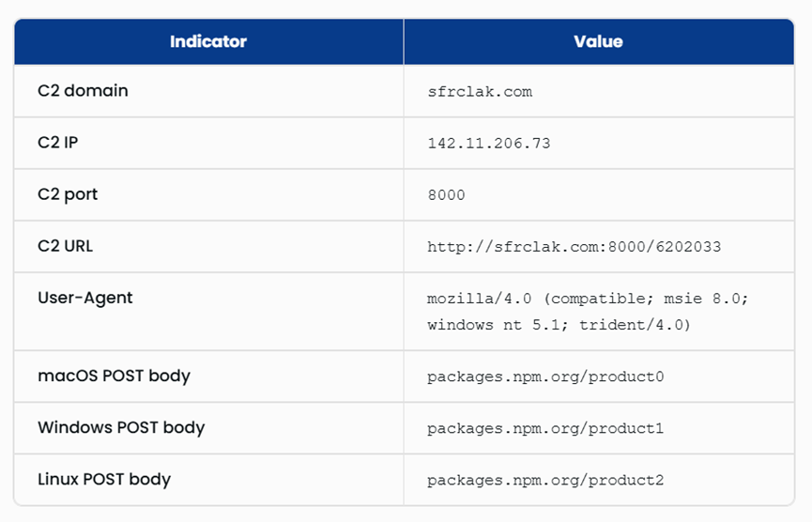The image size is (812, 522).
Task: Click the Indicator column header
Action: click(208, 41)
